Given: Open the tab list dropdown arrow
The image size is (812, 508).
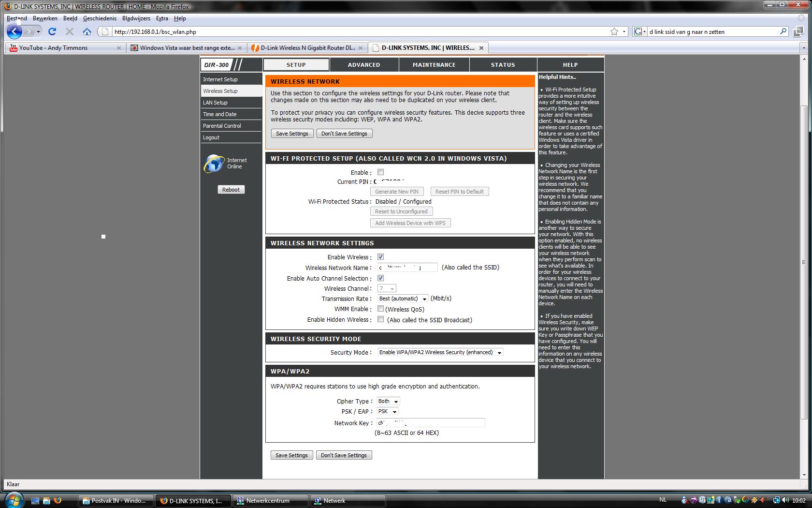Looking at the screenshot, I should pos(804,48).
